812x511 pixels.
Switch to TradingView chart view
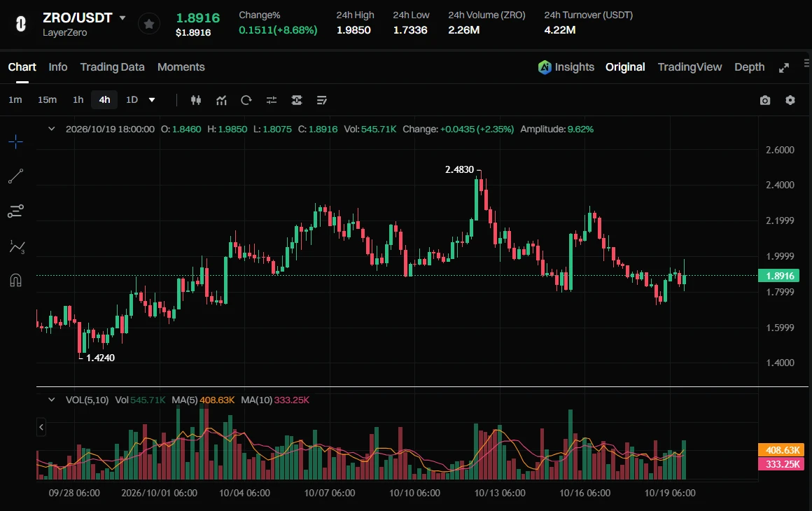click(689, 66)
